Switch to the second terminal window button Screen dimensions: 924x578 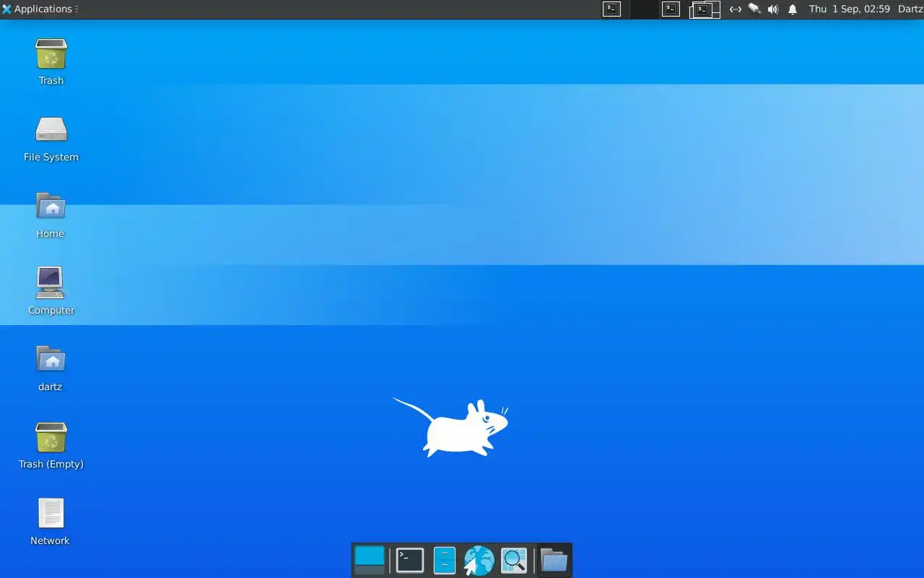click(x=671, y=9)
